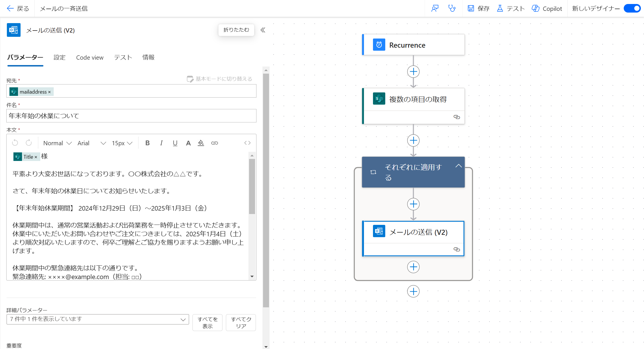Select the それぞれに適用する loop header
This screenshot has width=644, height=349.
[x=413, y=172]
